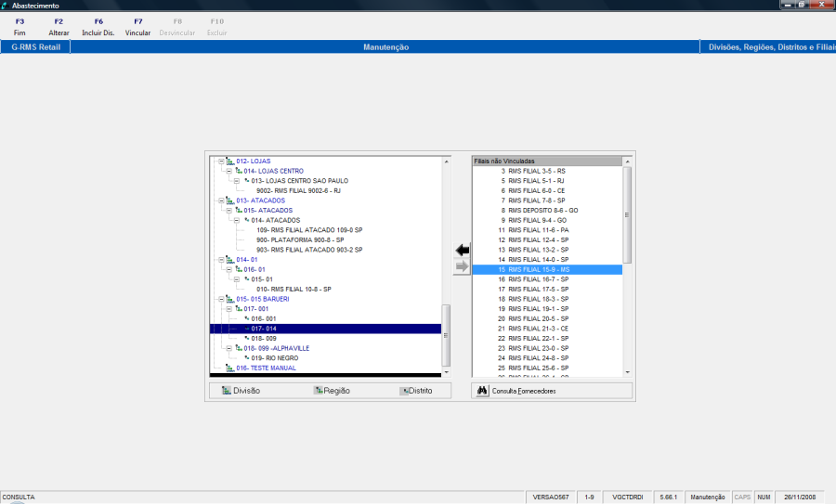Select 109- RMS FILIAL ATACADO 109-0 SP
The height and width of the screenshot is (504, 836).
pos(309,230)
